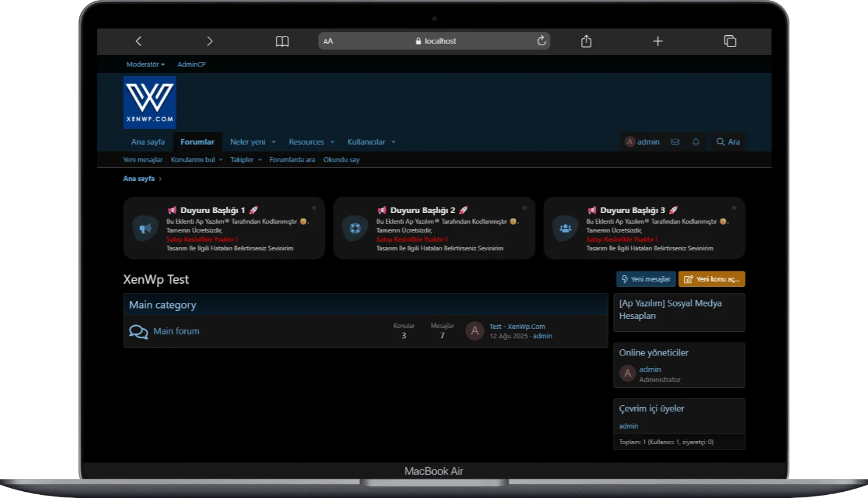
Task: Open the alerts bell icon
Action: [x=696, y=142]
